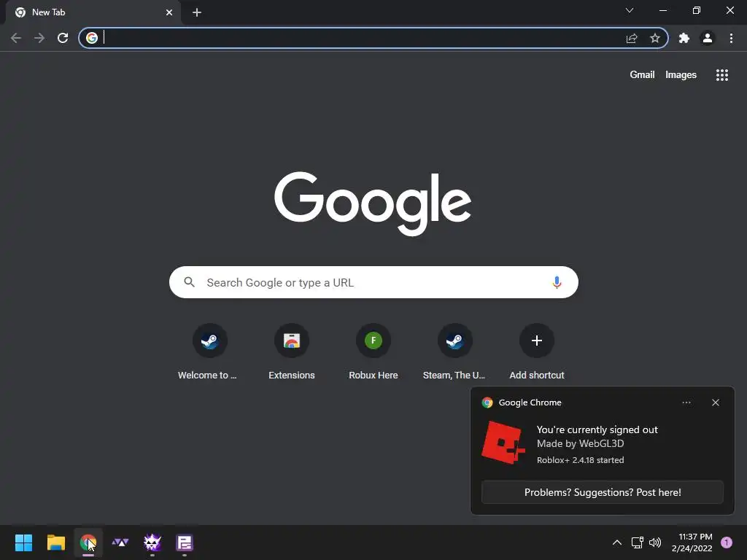The width and height of the screenshot is (747, 560).
Task: Go forward using the forward arrow
Action: [x=39, y=38]
